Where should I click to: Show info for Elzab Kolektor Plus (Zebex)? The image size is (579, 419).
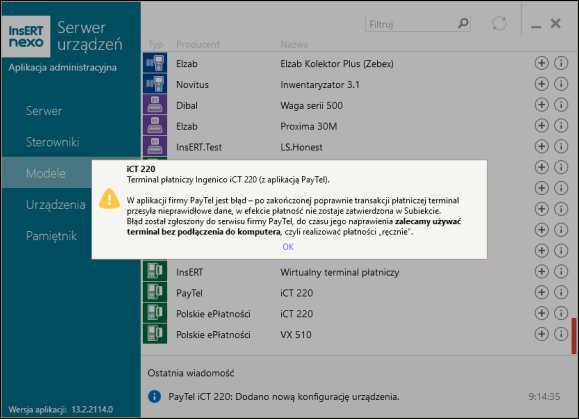[x=561, y=63]
